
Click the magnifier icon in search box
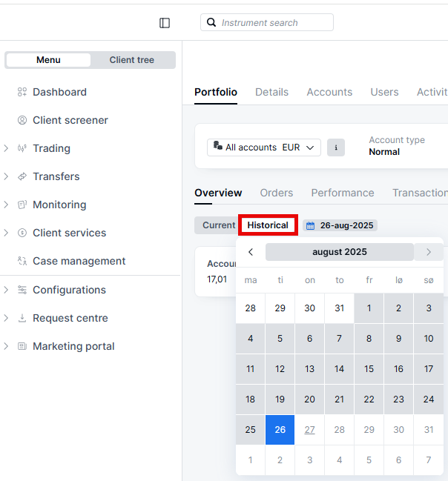pos(211,23)
